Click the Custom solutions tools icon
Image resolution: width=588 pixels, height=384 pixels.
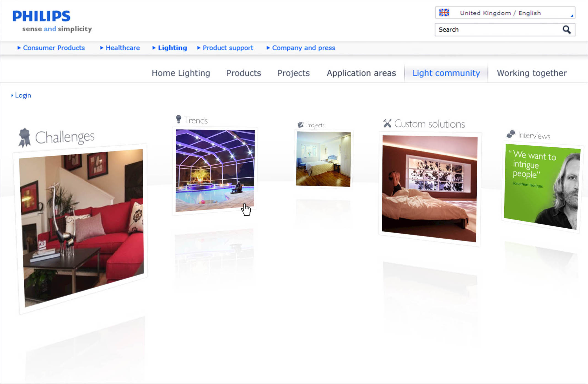(x=387, y=123)
